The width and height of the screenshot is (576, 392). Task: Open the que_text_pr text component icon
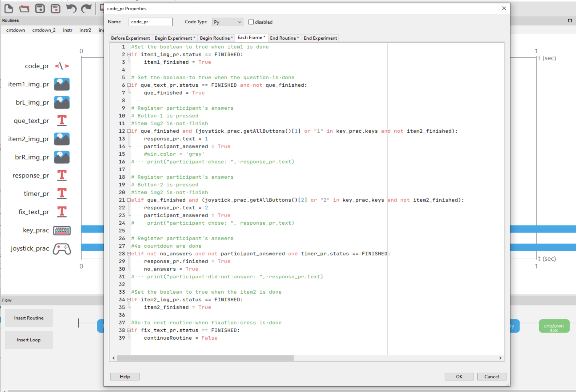click(62, 121)
